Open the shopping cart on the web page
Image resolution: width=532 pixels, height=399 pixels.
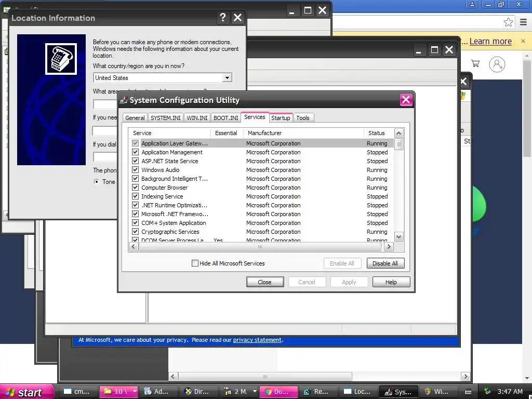pos(475,63)
